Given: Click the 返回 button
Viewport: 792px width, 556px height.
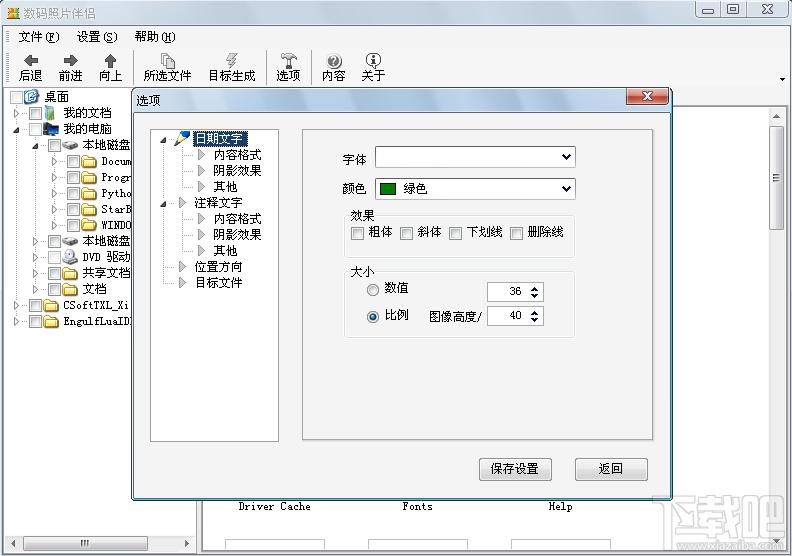Looking at the screenshot, I should (611, 469).
